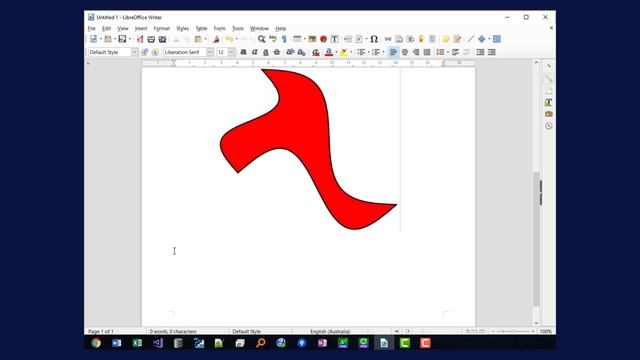Open the Paragraph Style dropdown arrow
The width and height of the screenshot is (640, 360).
tap(135, 52)
